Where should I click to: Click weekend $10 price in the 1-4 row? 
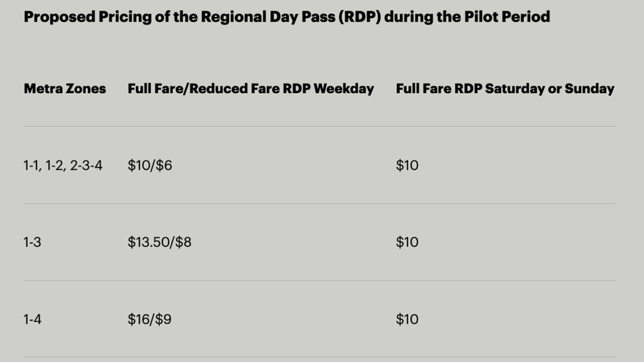tap(407, 319)
